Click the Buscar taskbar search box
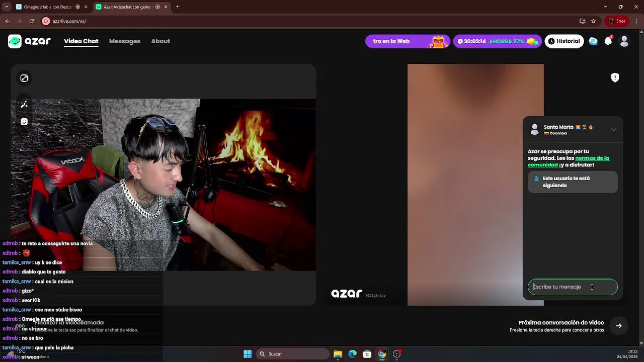 coord(294,354)
